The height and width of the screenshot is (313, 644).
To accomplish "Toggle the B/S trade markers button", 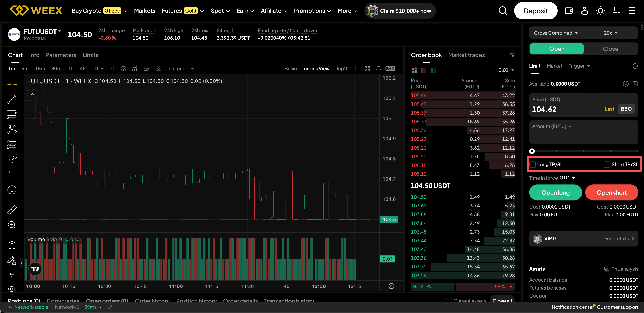I will point(390,69).
